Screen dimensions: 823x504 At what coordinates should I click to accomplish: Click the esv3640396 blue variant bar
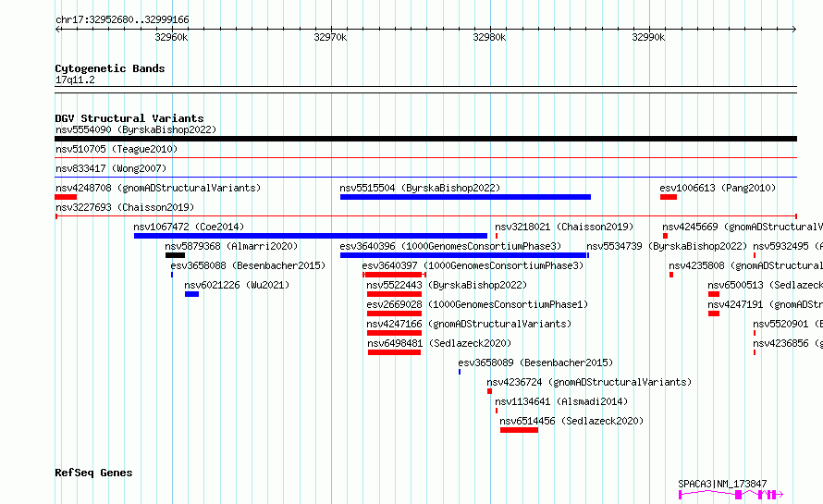point(464,255)
